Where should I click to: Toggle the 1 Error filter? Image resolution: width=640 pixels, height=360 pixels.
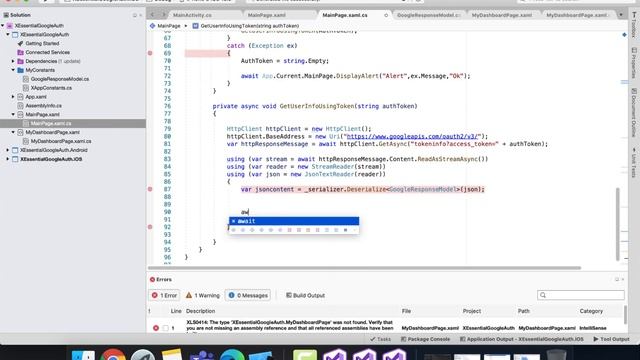(x=164, y=295)
